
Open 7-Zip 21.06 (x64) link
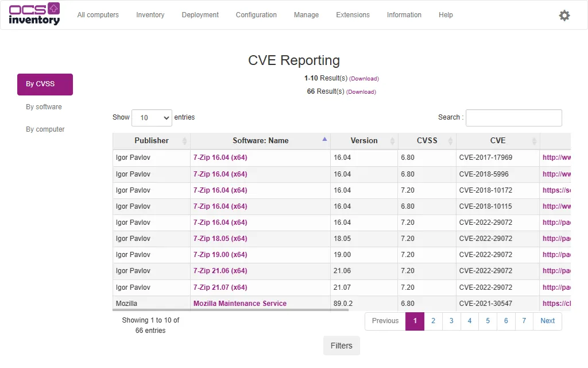coord(220,271)
